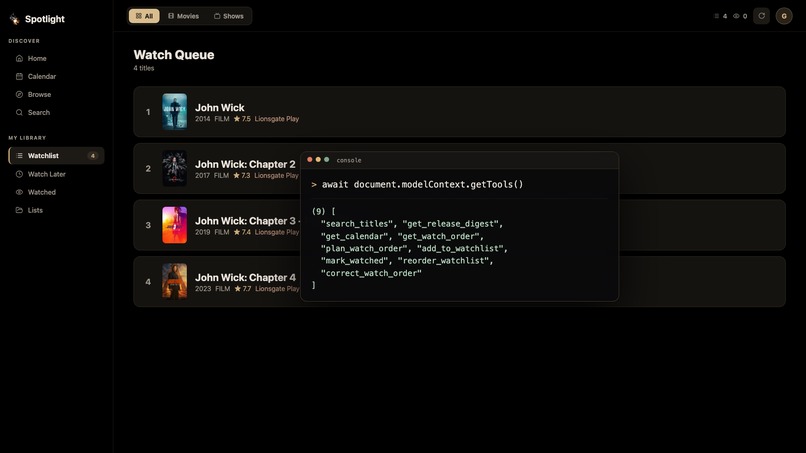The height and width of the screenshot is (453, 806).
Task: Click the console title label
Action: [x=349, y=160]
